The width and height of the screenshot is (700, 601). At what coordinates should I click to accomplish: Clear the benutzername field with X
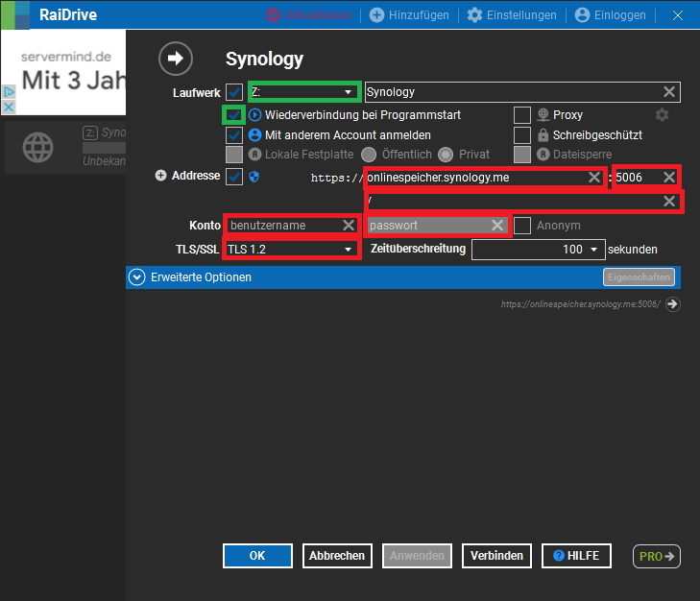point(349,225)
